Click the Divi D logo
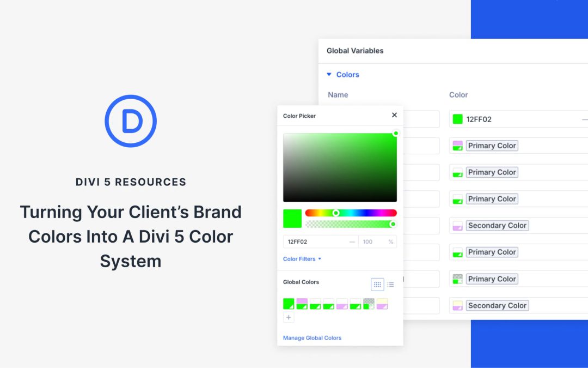Screen dimensions: 588x368 coord(131,121)
